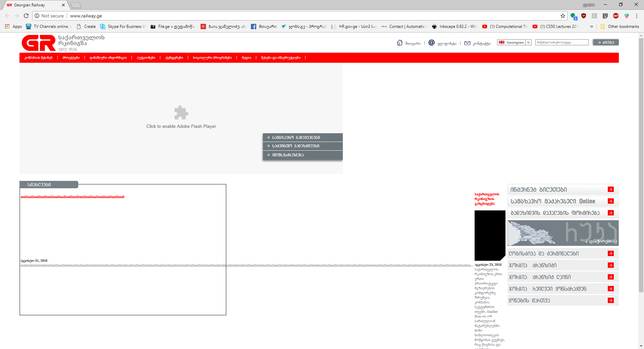Image resolution: width=644 pixels, height=349 pixels.
Task: Close the Georgian Railway tab
Action: (63, 5)
